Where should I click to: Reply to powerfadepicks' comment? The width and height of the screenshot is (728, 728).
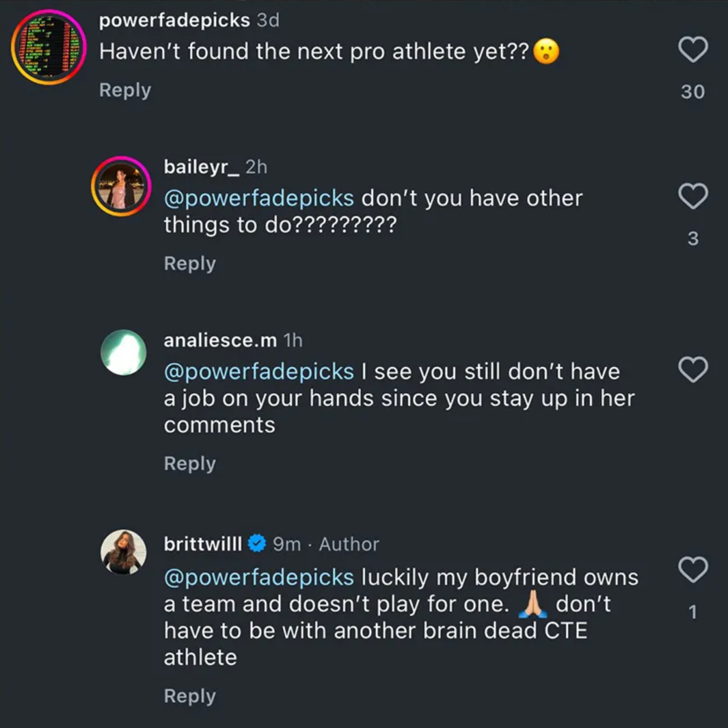point(125,90)
